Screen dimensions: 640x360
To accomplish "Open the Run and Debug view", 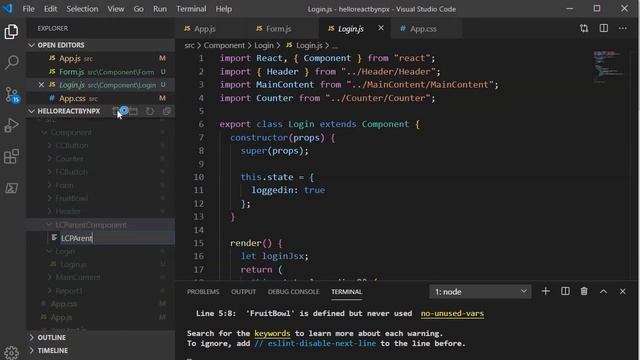I will [11, 125].
